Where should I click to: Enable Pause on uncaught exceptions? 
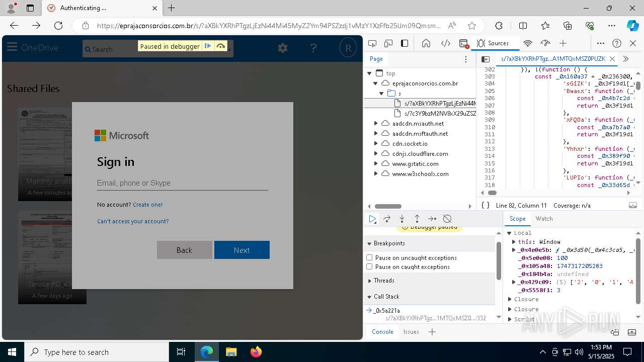369,257
